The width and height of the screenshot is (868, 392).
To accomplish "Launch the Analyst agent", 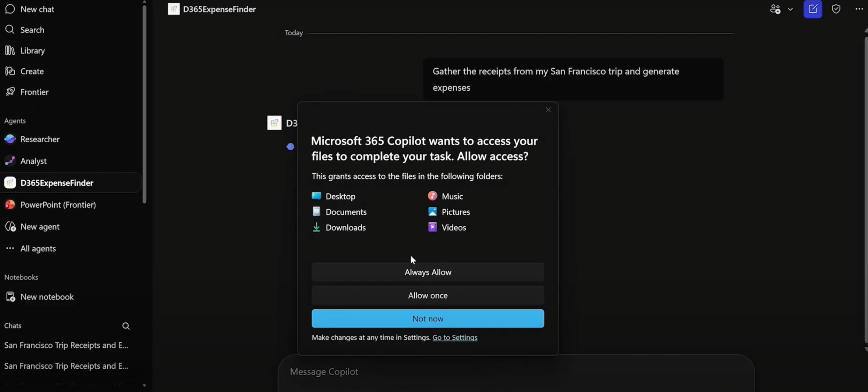I will click(33, 161).
